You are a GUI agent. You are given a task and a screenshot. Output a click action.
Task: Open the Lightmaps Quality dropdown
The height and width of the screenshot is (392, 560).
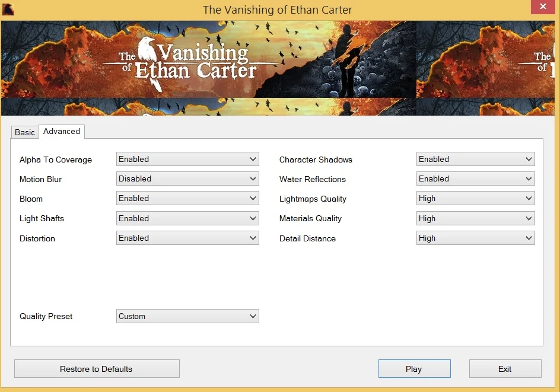coord(475,199)
